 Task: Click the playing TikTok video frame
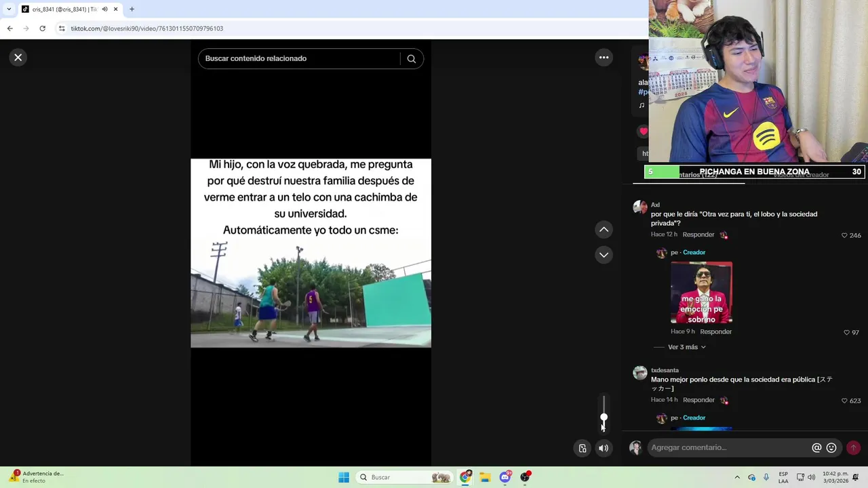311,253
